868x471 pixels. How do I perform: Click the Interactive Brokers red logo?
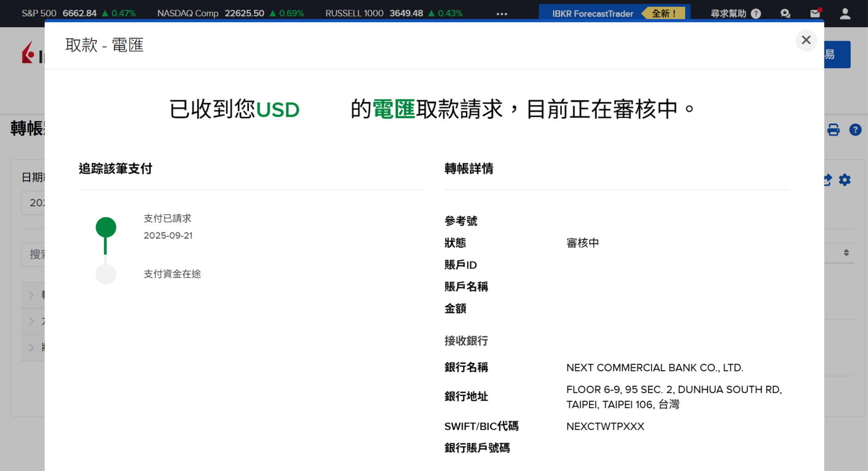tap(29, 53)
